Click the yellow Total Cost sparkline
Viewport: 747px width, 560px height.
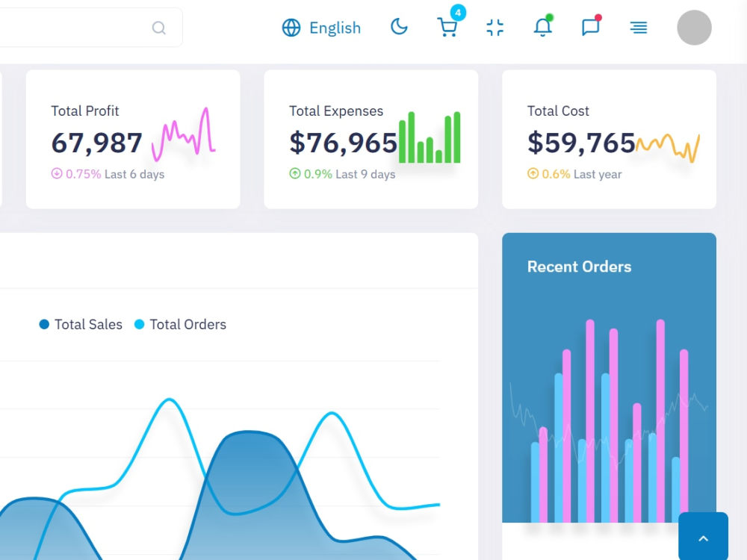click(x=667, y=148)
